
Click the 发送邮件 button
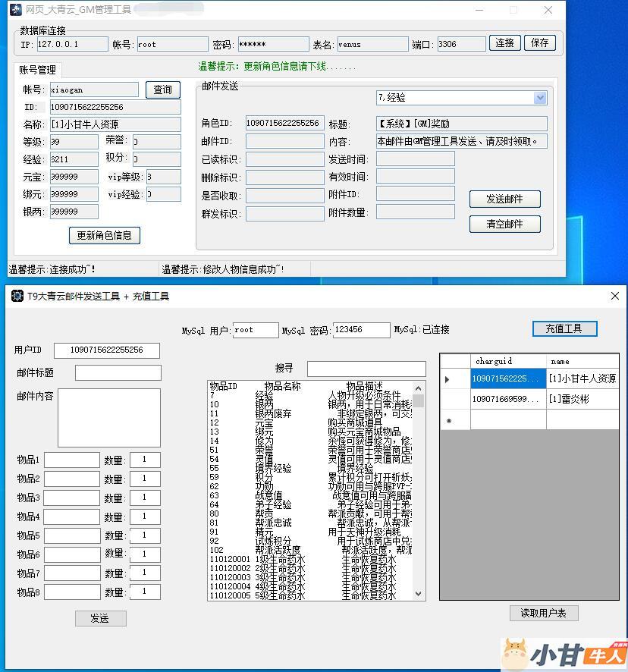point(504,199)
